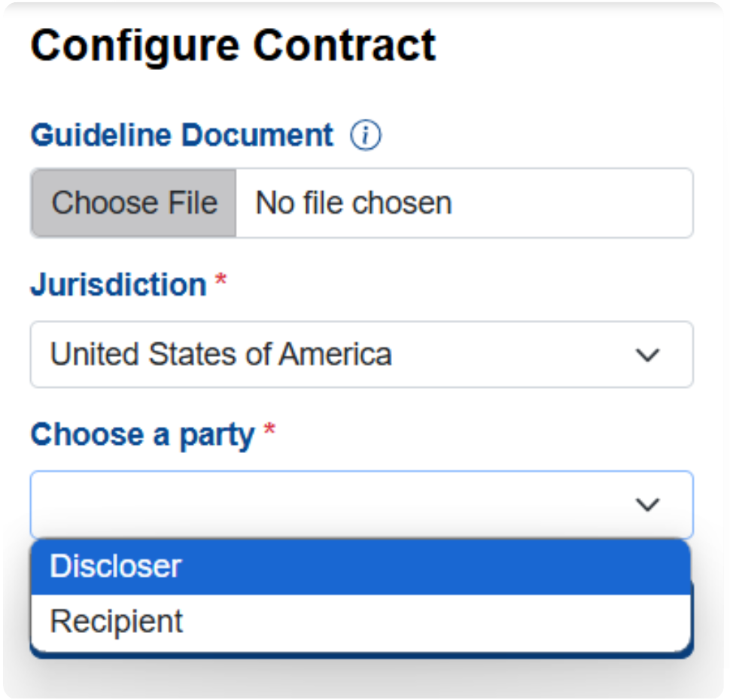Click the red asterisk beside Choose a party

pyautogui.click(x=269, y=429)
